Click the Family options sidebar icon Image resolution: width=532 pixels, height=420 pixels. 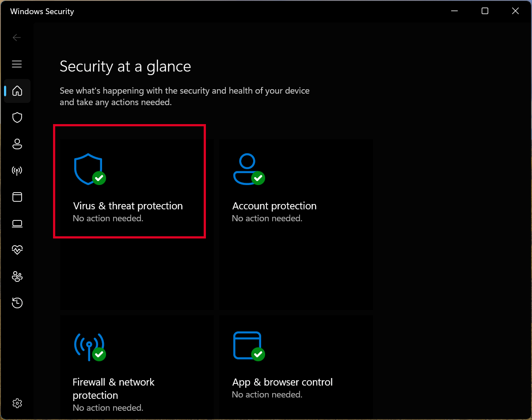click(17, 276)
